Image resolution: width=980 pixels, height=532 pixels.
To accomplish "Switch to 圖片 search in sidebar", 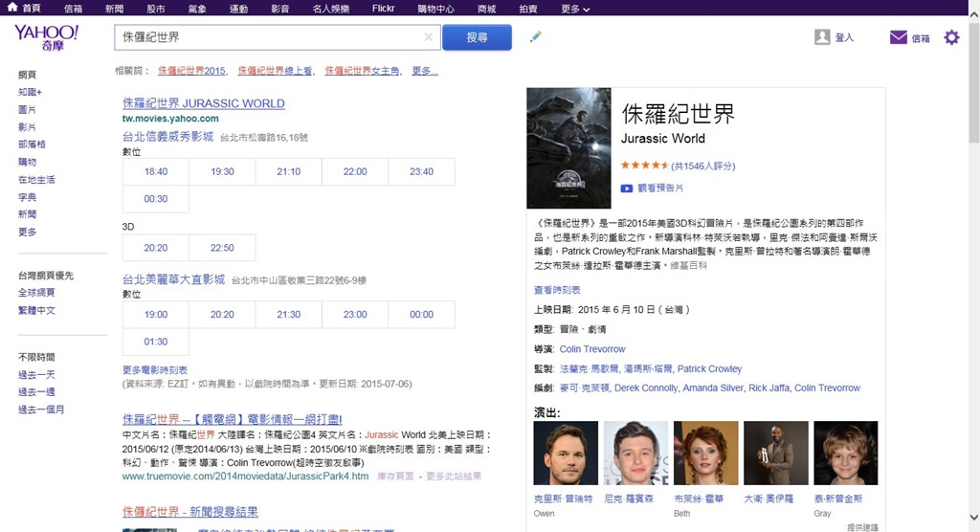I will click(x=27, y=110).
